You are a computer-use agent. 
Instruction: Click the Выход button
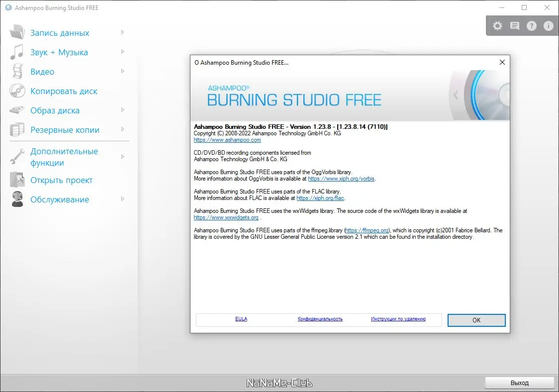coord(519,383)
